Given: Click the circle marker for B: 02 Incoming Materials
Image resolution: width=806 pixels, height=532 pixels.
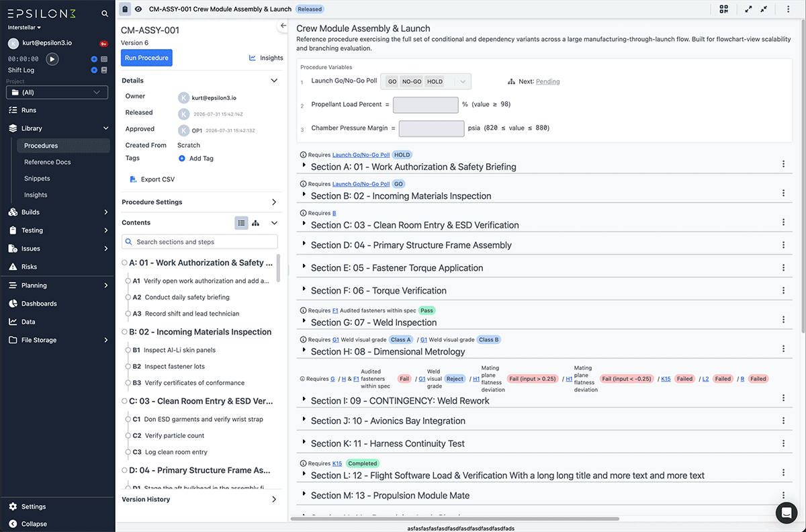Looking at the screenshot, I should 125,332.
